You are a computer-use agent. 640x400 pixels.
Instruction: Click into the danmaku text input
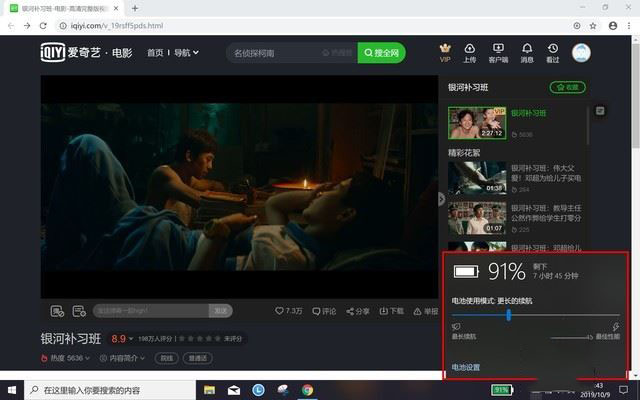pos(151,311)
